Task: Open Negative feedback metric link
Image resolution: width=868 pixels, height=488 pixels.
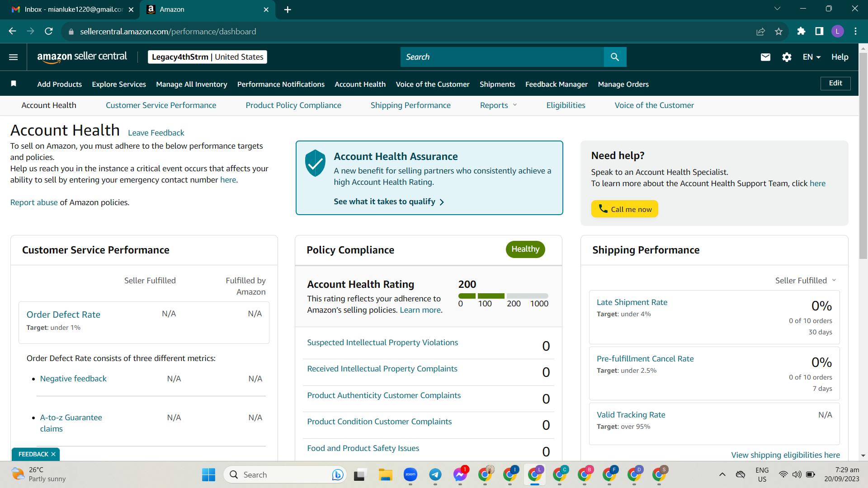Action: 73,379
